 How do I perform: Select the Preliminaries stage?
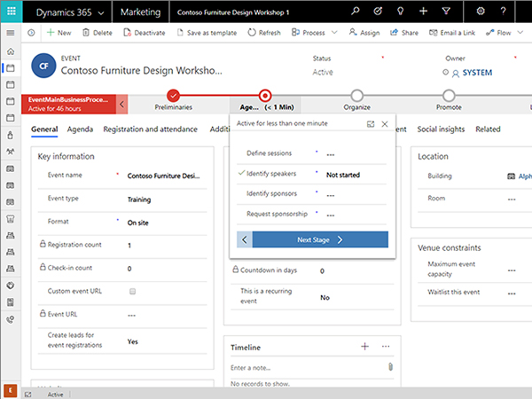click(174, 96)
